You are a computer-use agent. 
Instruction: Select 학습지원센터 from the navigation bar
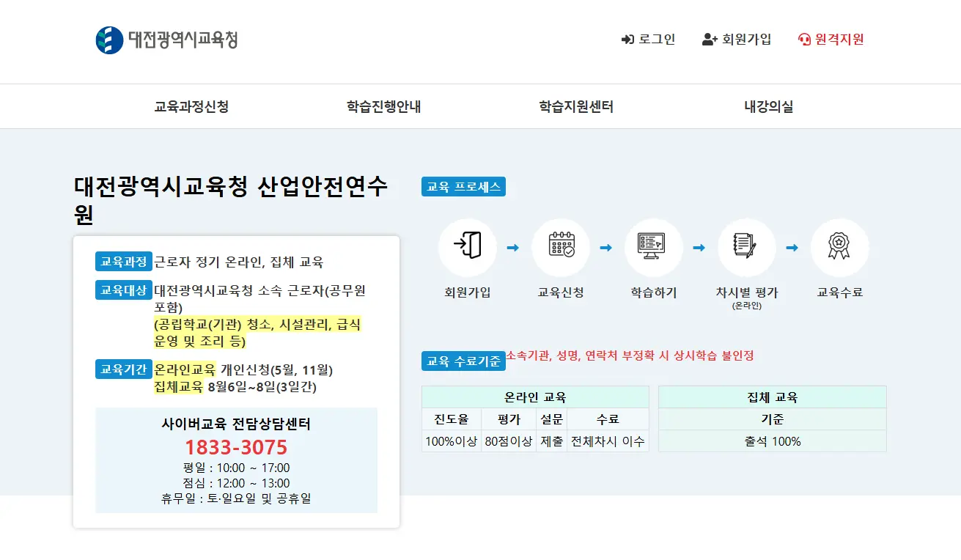coord(575,106)
